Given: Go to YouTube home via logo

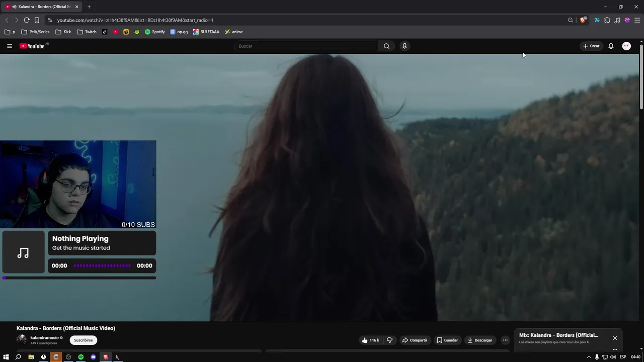Looking at the screenshot, I should 33,46.
